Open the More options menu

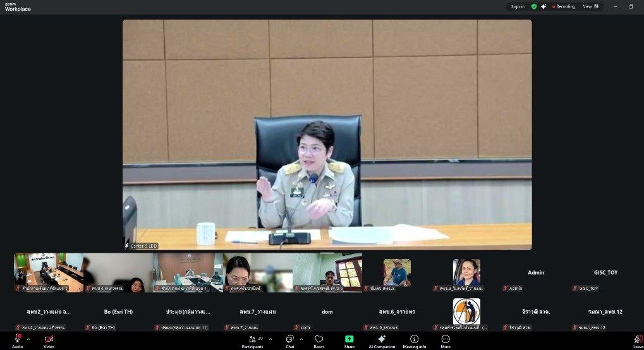coord(446,340)
